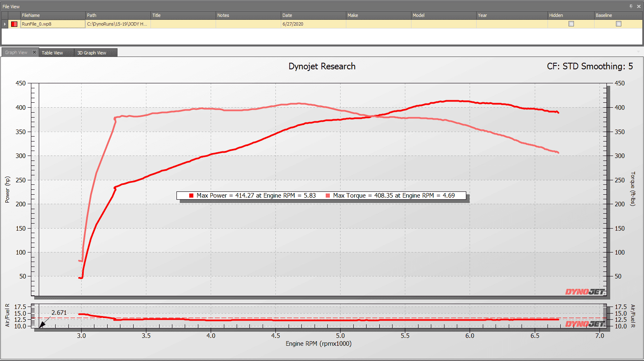Click the Max Power red legend marker

[191, 196]
